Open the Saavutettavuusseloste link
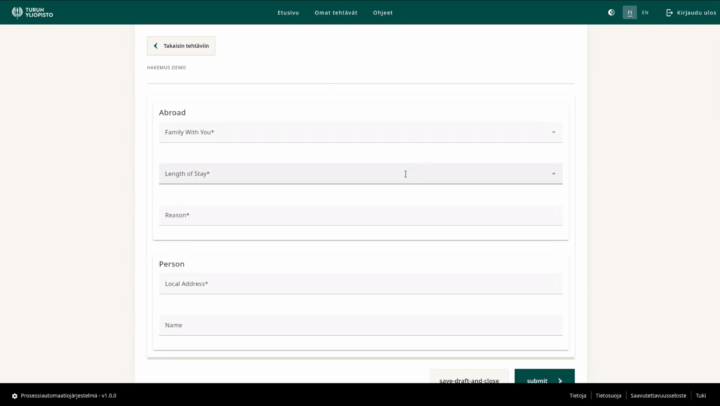This screenshot has width=720, height=406. click(657, 395)
